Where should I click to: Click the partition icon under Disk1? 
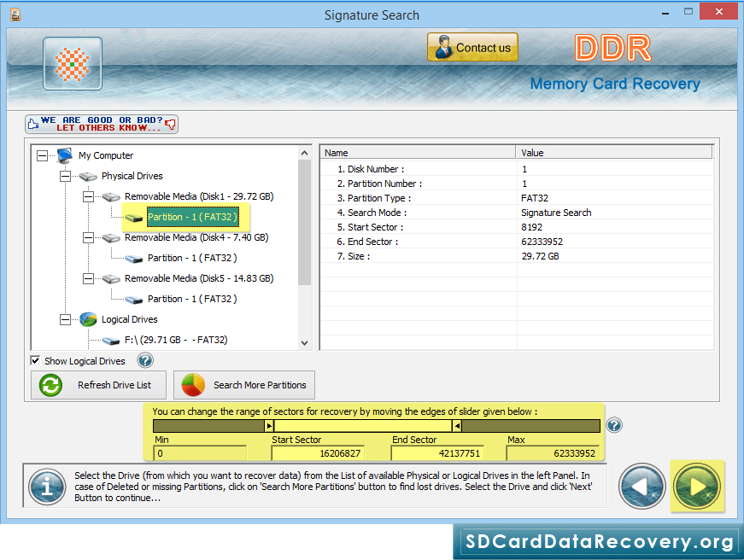click(x=134, y=218)
